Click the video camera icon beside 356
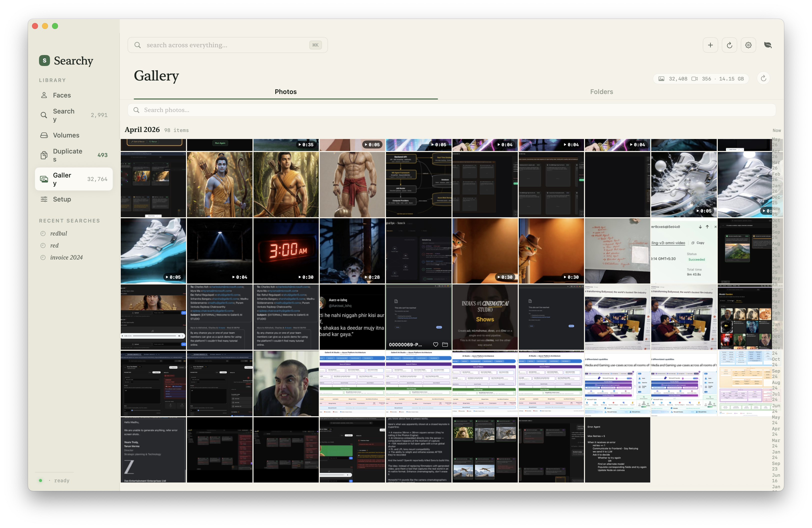 pos(694,79)
